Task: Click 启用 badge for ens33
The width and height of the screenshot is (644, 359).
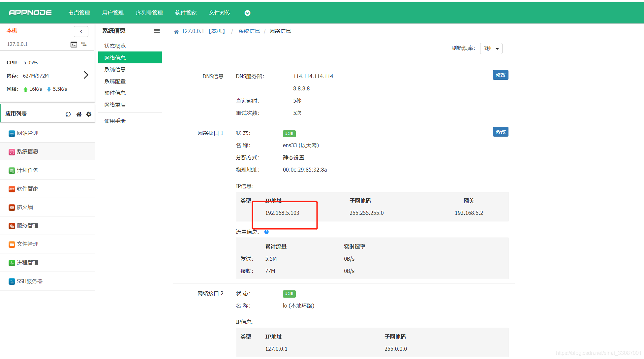Action: 289,134
